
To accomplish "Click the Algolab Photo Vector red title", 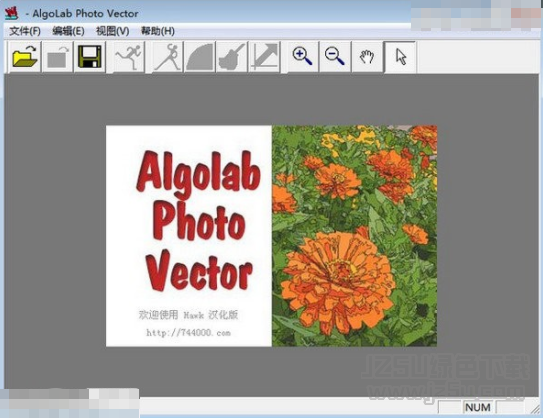I will (x=198, y=221).
